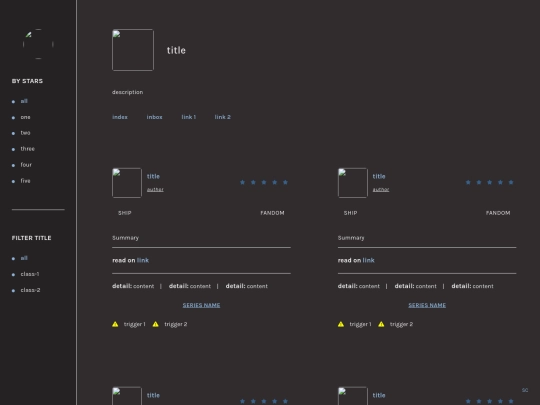Click the second card's SHIP label
The width and height of the screenshot is (540, 405).
(350, 213)
